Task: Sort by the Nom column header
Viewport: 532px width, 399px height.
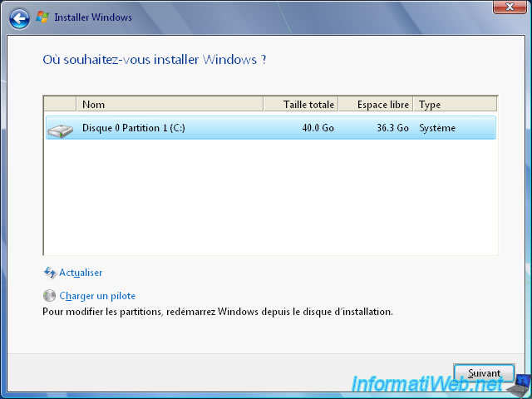Action: pyautogui.click(x=170, y=104)
